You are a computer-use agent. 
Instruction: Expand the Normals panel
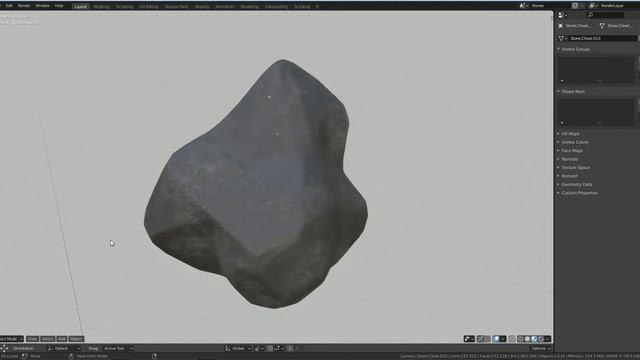pos(569,159)
